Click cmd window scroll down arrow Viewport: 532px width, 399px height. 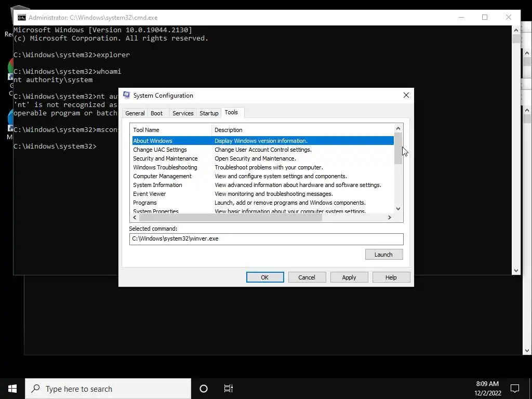[516, 270]
